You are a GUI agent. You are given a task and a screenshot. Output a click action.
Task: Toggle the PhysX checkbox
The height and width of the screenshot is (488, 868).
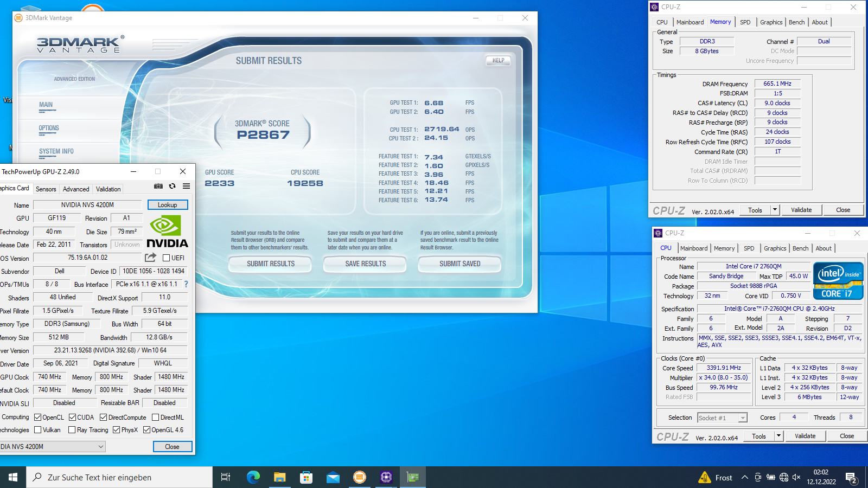(116, 429)
